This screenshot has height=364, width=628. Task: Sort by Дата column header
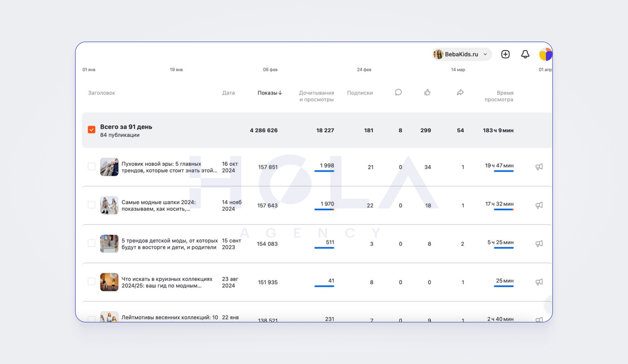coord(228,93)
